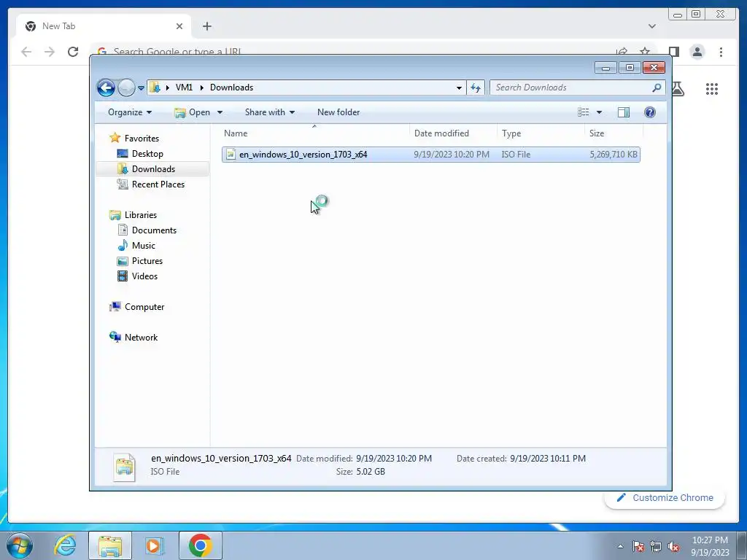Click the Open toolbar button

[x=193, y=112]
